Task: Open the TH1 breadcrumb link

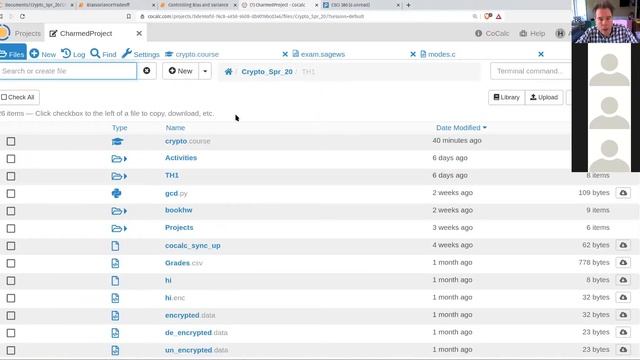Action: click(308, 71)
